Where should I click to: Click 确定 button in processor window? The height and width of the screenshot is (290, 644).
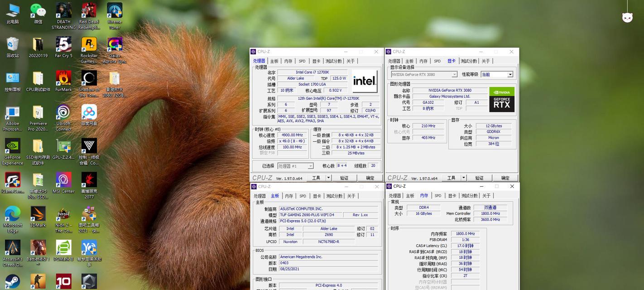coord(370,178)
